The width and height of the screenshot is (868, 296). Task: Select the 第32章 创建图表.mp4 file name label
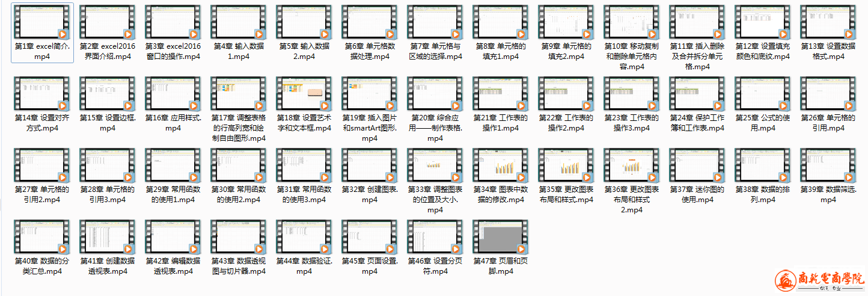370,194
